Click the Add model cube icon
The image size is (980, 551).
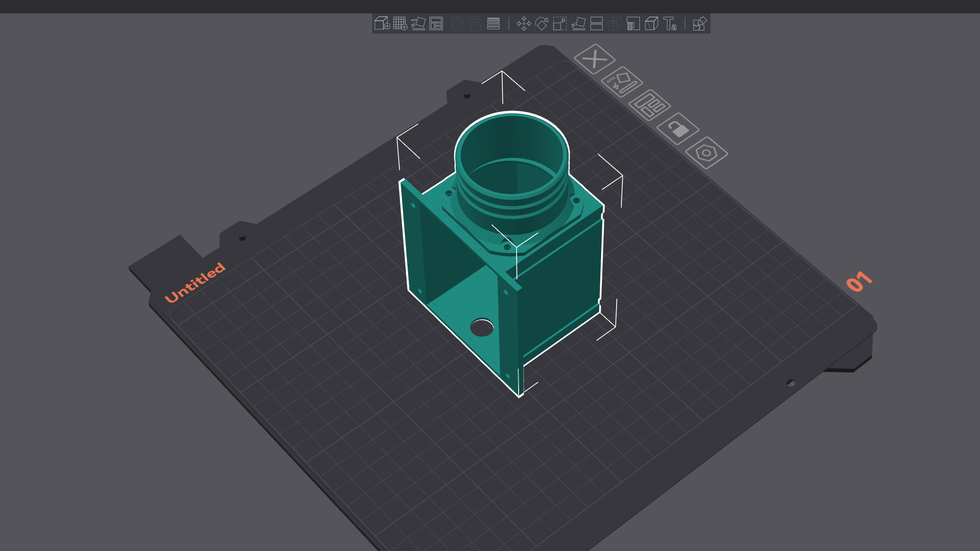pyautogui.click(x=382, y=24)
